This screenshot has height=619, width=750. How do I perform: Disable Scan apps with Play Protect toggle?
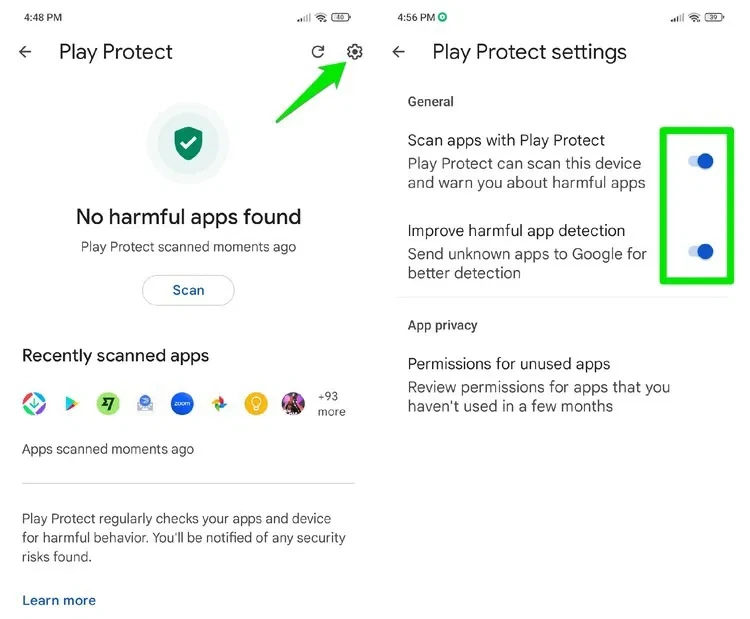[701, 162]
